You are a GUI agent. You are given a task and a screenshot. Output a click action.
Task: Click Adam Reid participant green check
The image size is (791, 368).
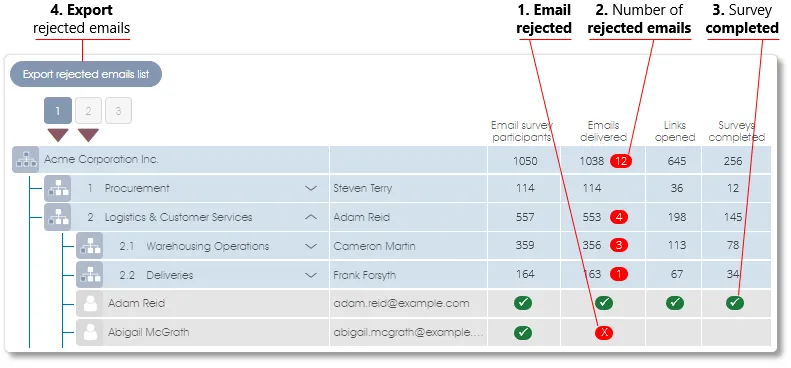pyautogui.click(x=523, y=303)
